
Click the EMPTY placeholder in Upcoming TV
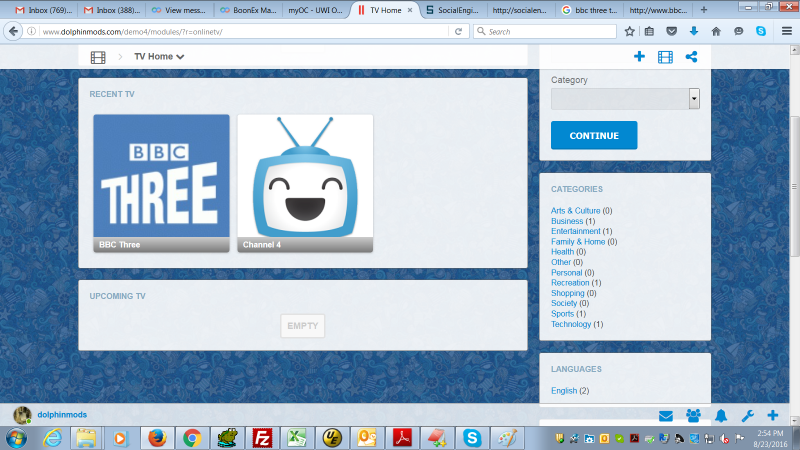point(303,326)
